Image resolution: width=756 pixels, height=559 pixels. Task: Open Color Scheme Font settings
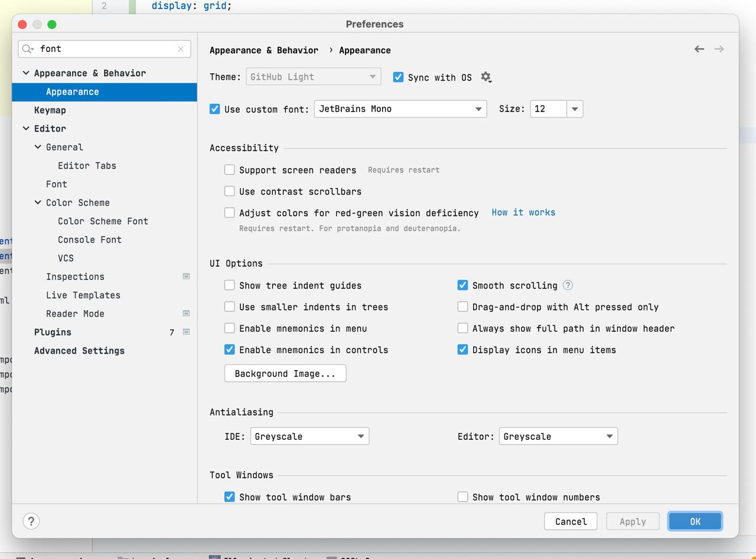[103, 221]
